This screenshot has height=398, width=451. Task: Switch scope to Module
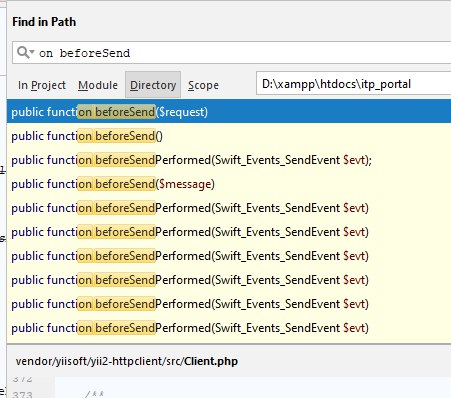click(98, 85)
